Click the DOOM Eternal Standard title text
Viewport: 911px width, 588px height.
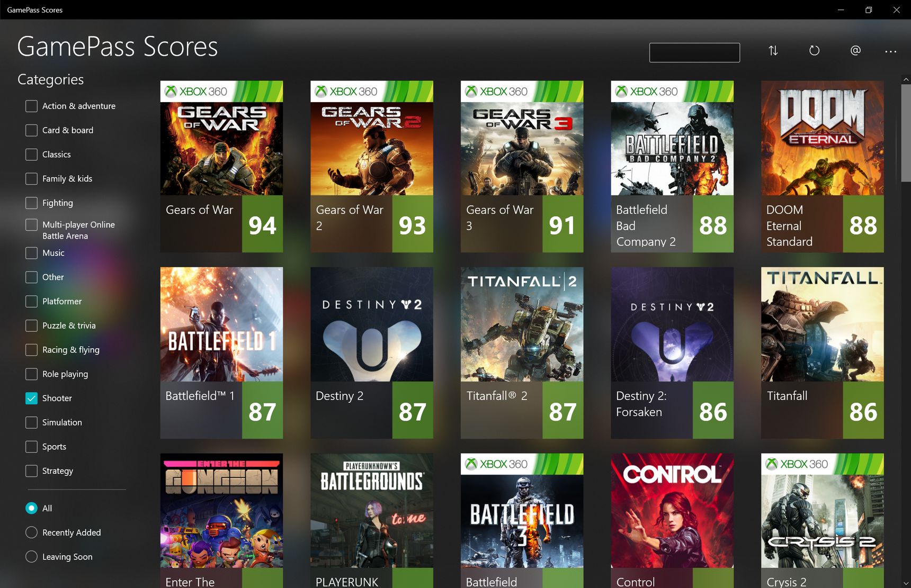[789, 226]
